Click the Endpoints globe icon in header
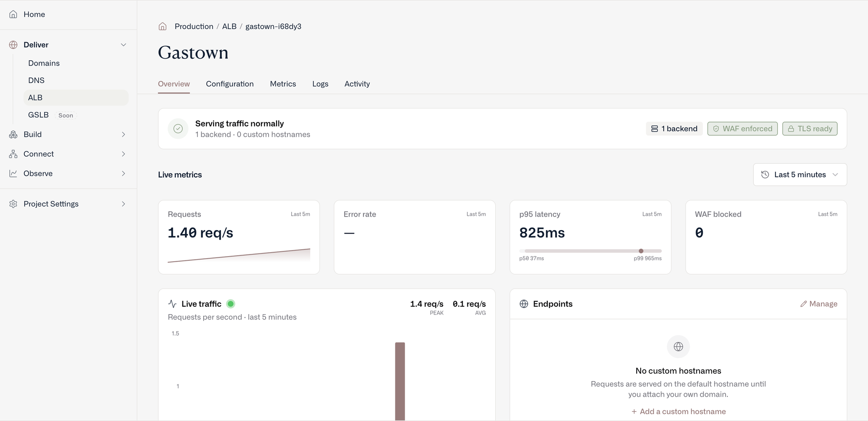 524,304
